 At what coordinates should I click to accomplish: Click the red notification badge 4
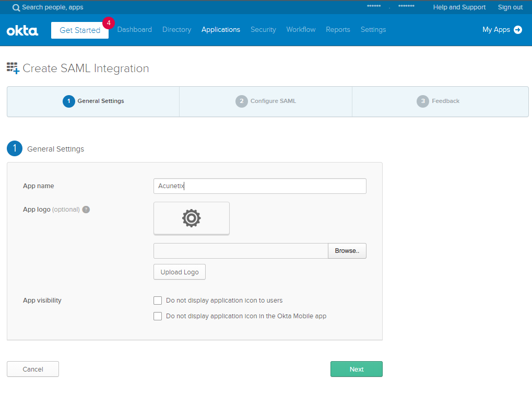point(109,23)
